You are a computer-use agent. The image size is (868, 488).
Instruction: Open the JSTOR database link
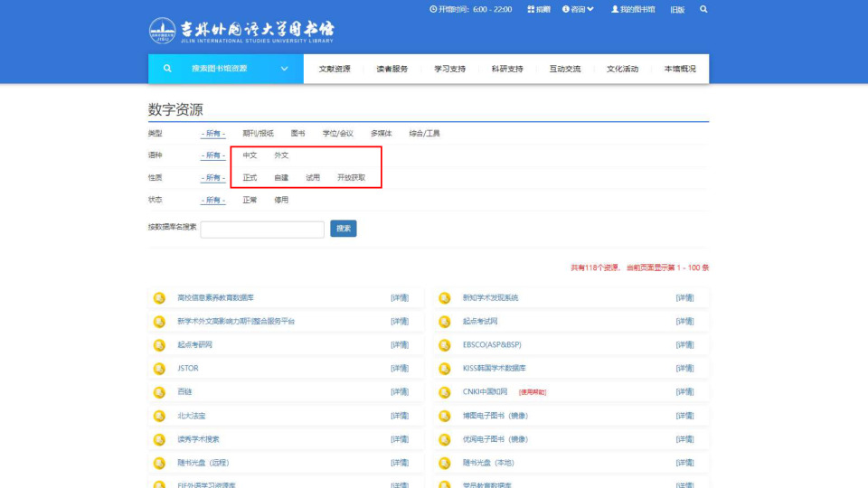click(x=188, y=369)
